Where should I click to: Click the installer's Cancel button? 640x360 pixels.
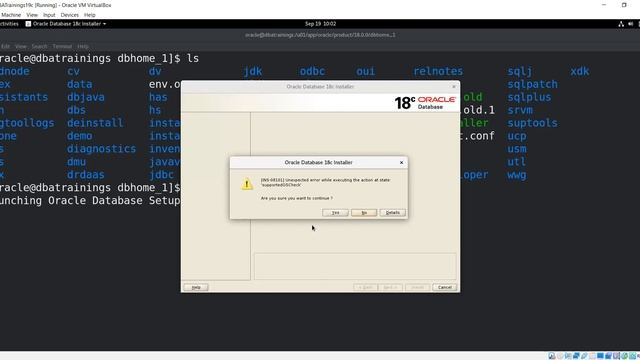point(444,287)
